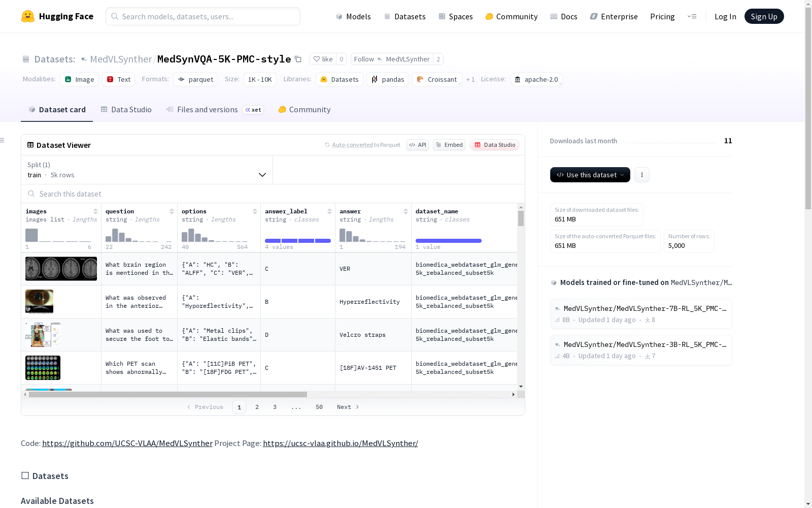The width and height of the screenshot is (812, 508).
Task: Select the parquet format tag
Action: 195,79
